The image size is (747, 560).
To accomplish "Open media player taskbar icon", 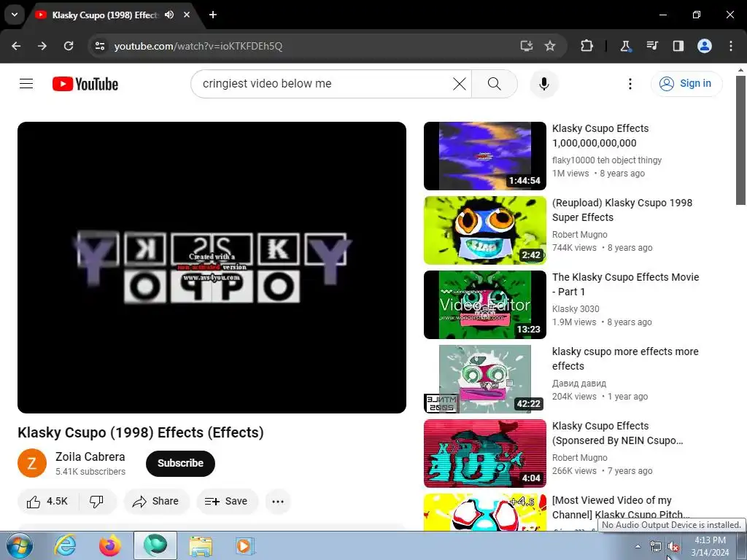I will coord(245,545).
